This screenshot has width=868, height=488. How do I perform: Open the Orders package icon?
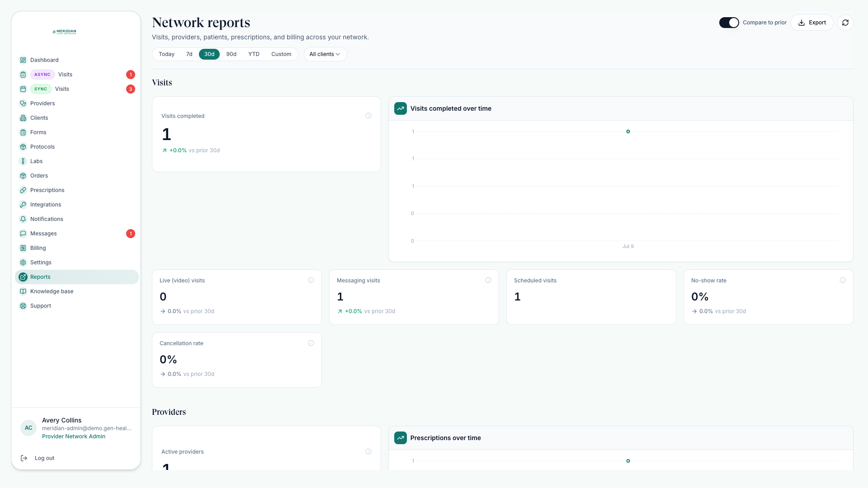coord(23,176)
